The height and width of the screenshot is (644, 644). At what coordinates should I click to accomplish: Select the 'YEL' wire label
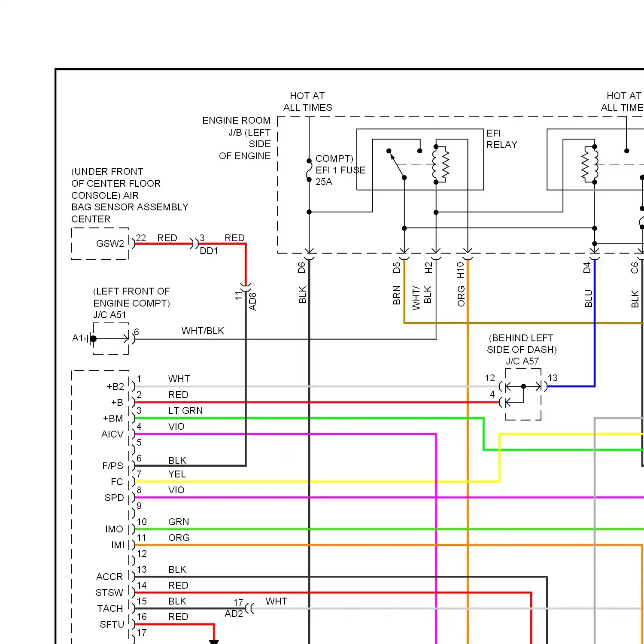coord(177,474)
